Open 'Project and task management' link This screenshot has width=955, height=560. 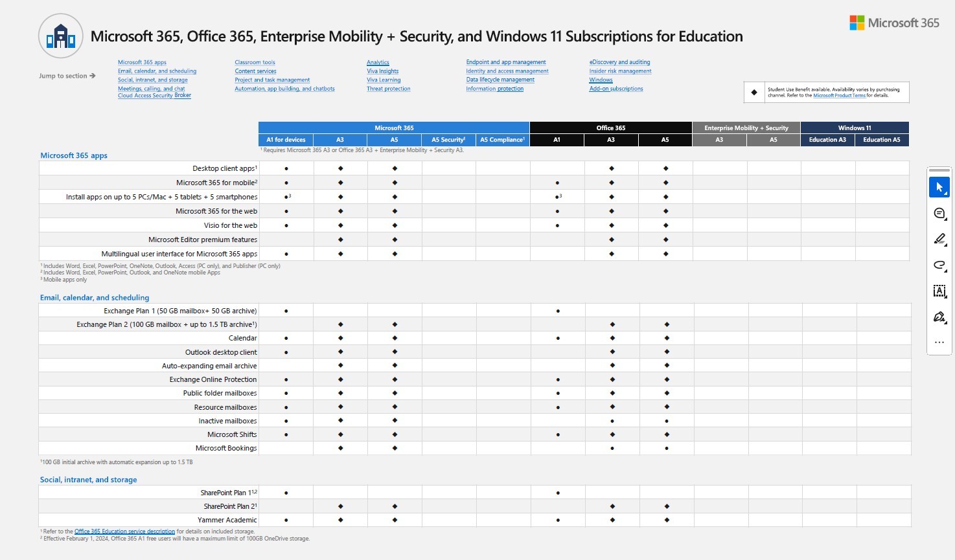(x=272, y=80)
